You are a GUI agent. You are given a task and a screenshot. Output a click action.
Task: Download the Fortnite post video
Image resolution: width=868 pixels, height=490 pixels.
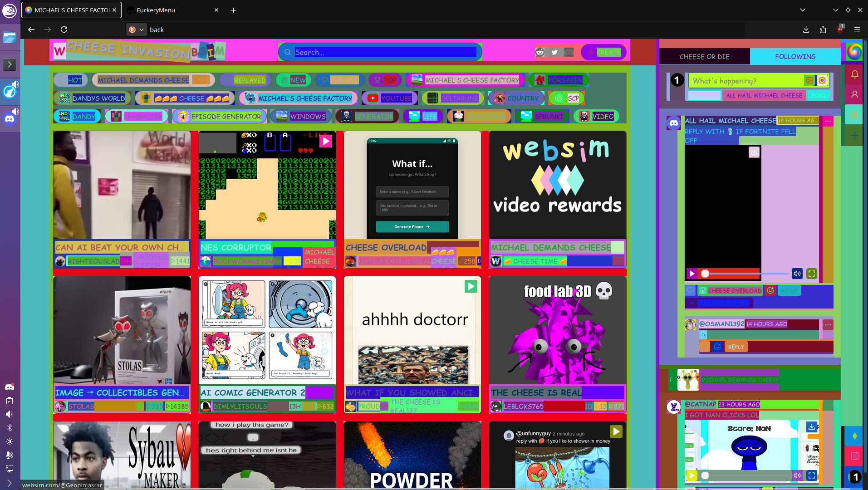pyautogui.click(x=754, y=152)
